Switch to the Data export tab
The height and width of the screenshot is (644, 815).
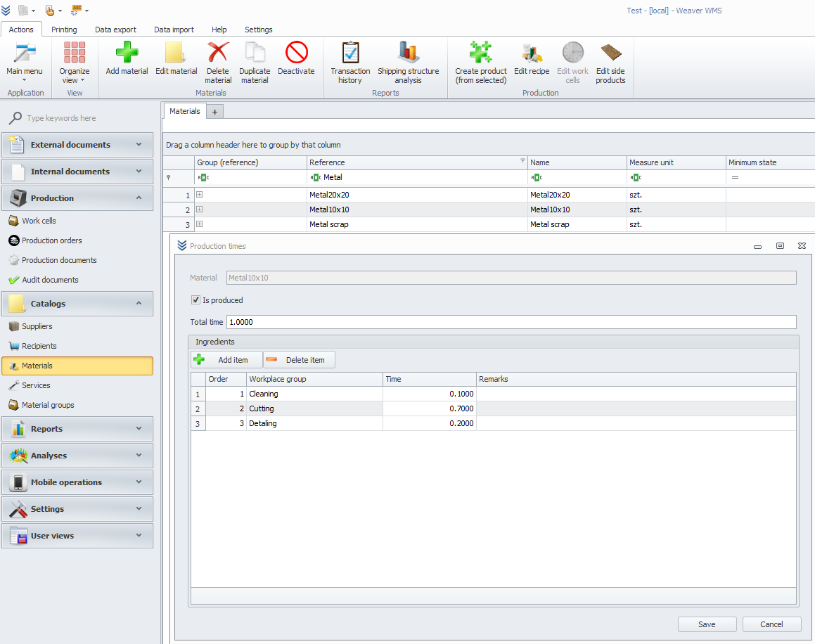pyautogui.click(x=115, y=30)
